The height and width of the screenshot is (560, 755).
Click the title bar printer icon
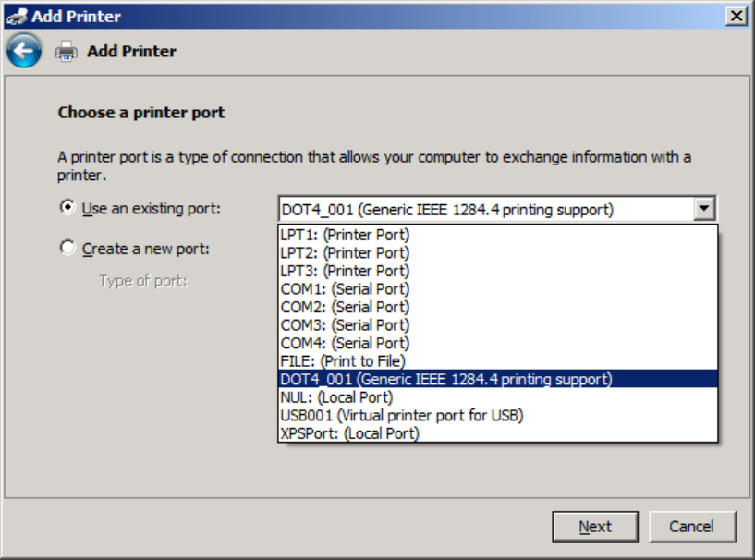click(x=16, y=16)
